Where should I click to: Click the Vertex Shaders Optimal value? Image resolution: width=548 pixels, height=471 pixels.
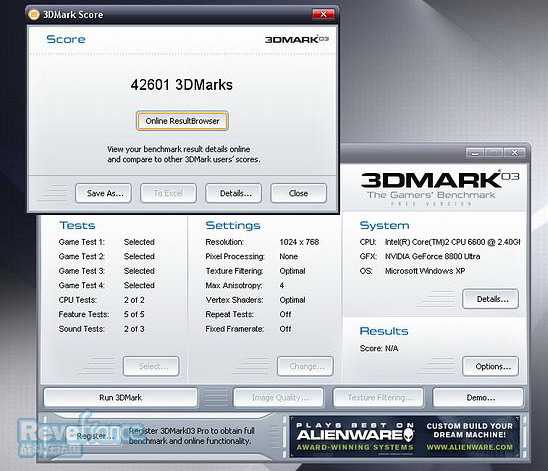pos(292,300)
